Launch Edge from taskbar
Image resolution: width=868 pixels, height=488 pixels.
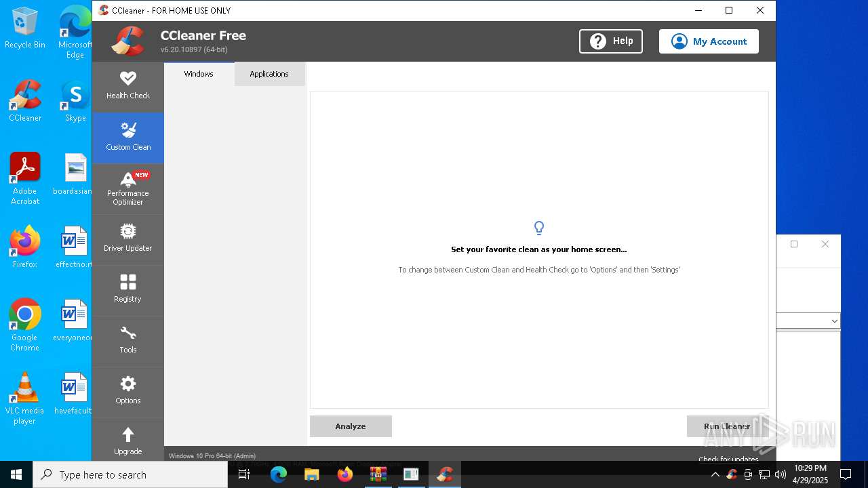point(279,474)
